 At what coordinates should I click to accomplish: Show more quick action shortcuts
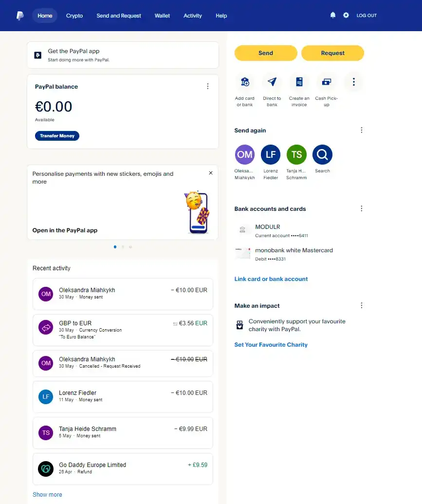354,82
